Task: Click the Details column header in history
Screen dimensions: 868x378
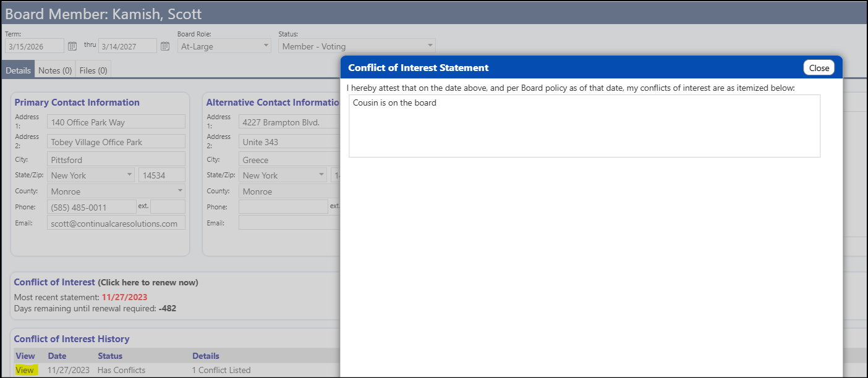Action: click(x=206, y=356)
